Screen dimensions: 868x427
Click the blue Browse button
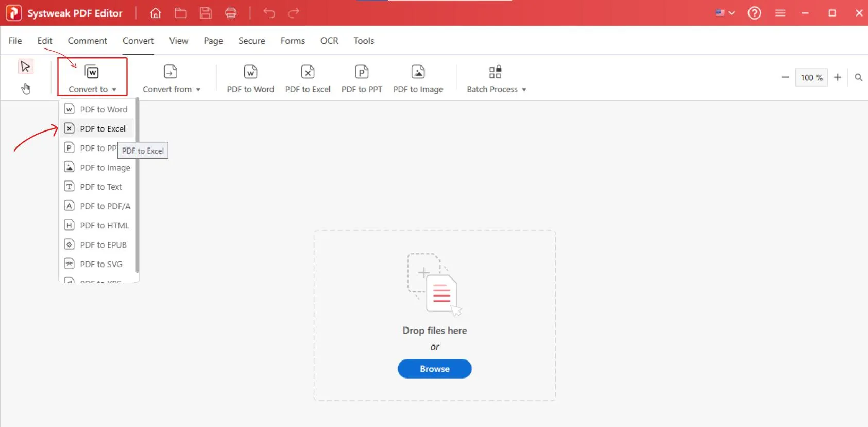click(434, 369)
